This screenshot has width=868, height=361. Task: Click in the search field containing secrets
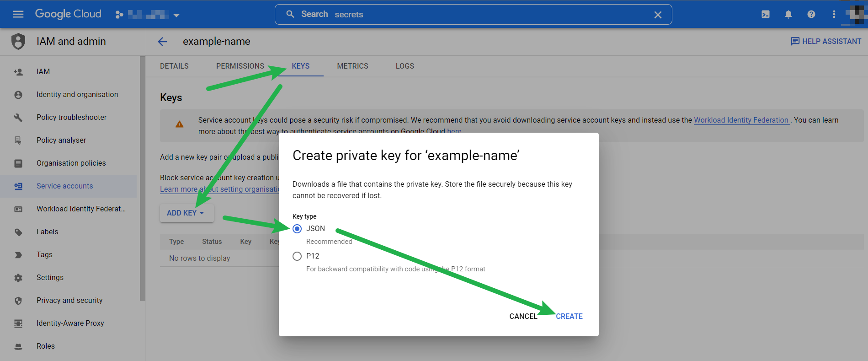pyautogui.click(x=473, y=14)
